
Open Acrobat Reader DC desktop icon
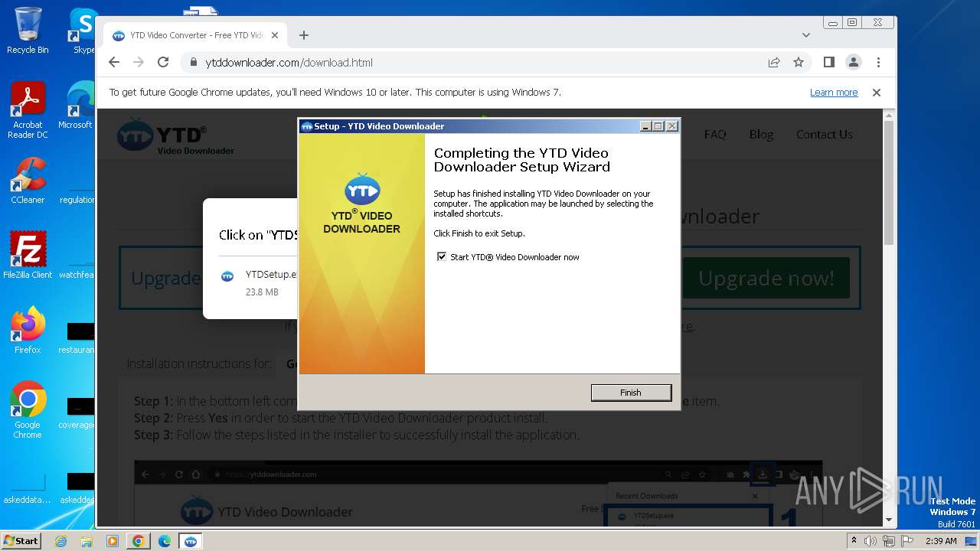pyautogui.click(x=28, y=111)
